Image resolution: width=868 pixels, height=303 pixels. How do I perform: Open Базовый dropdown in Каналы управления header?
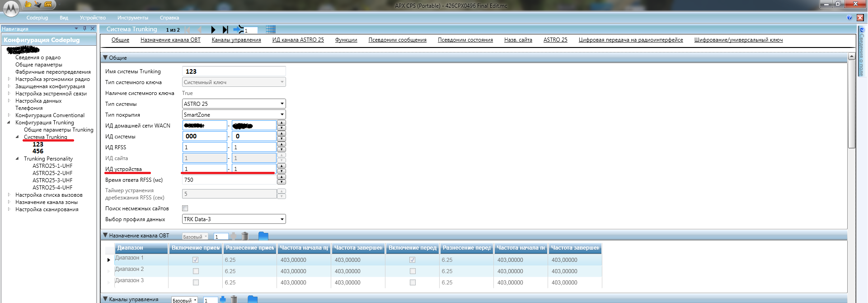pyautogui.click(x=185, y=300)
